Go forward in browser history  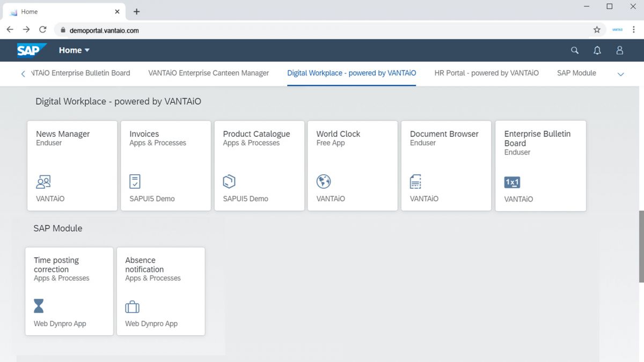click(x=26, y=30)
